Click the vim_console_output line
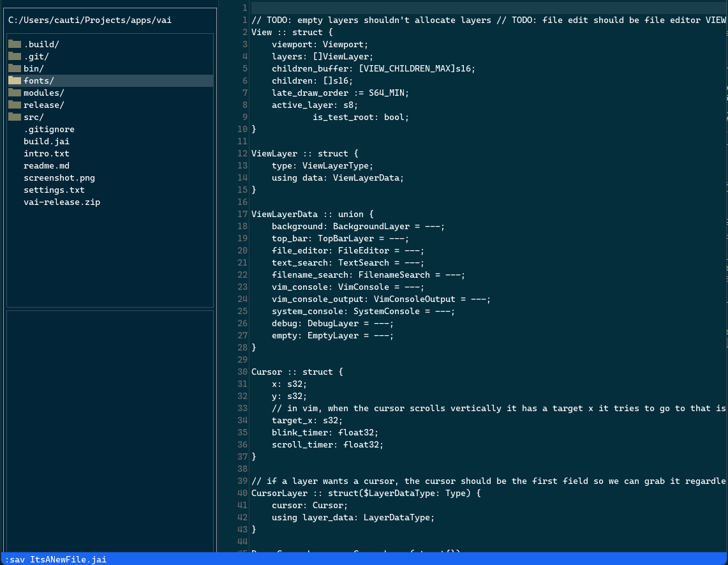Viewport: 728px width, 565px height. pyautogui.click(x=381, y=299)
